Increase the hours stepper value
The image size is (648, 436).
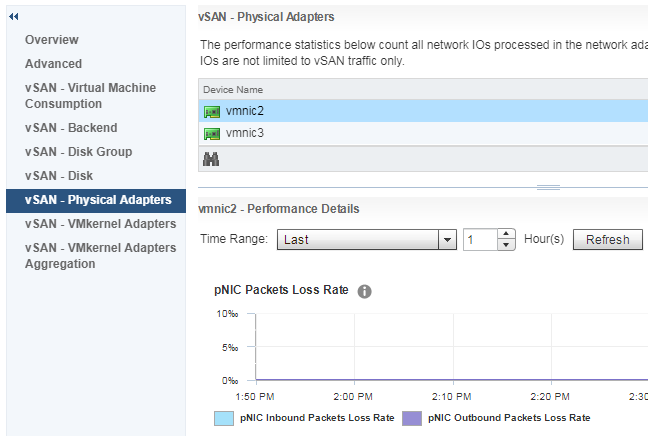coord(506,235)
